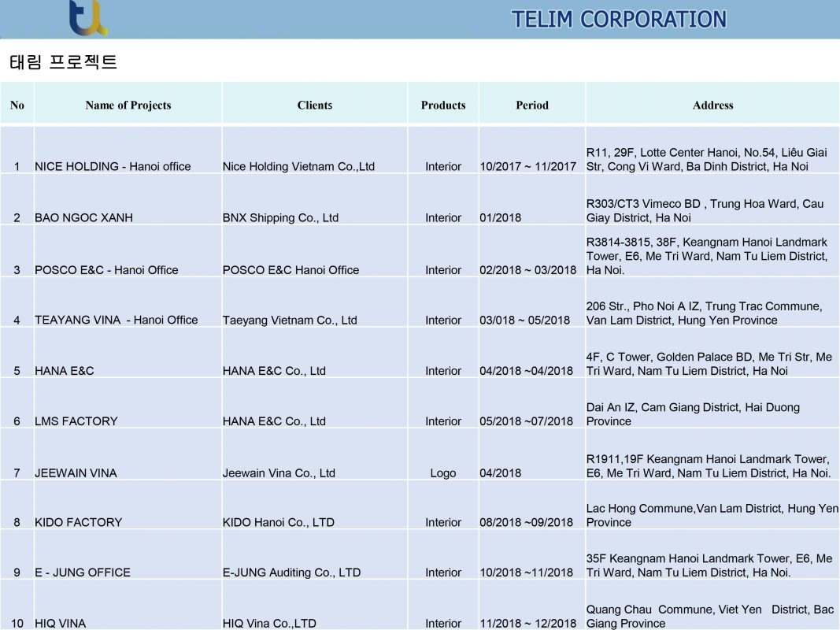Click the BNX Shipping Co., Ltd client cell
The image size is (840, 630).
280,217
